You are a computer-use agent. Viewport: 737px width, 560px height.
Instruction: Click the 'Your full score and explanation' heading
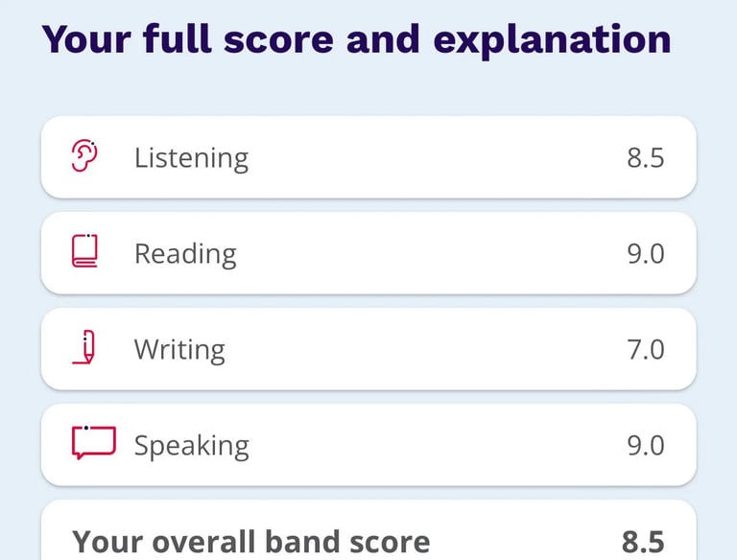click(356, 40)
